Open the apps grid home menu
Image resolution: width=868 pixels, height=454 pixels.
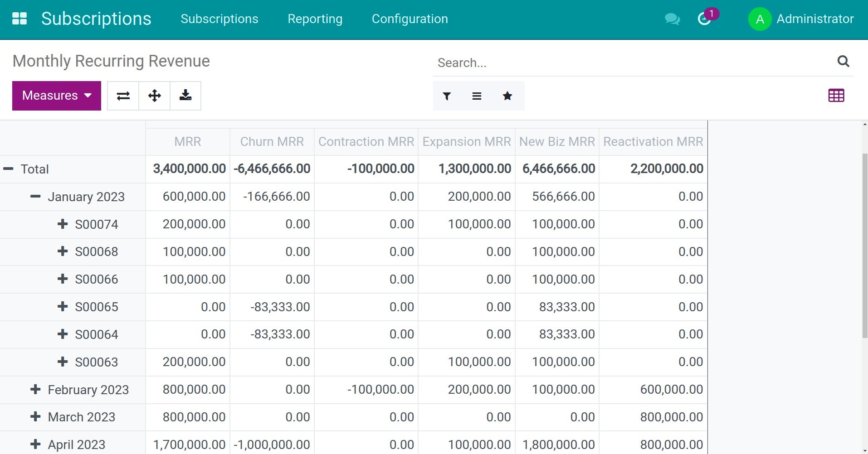coord(20,19)
